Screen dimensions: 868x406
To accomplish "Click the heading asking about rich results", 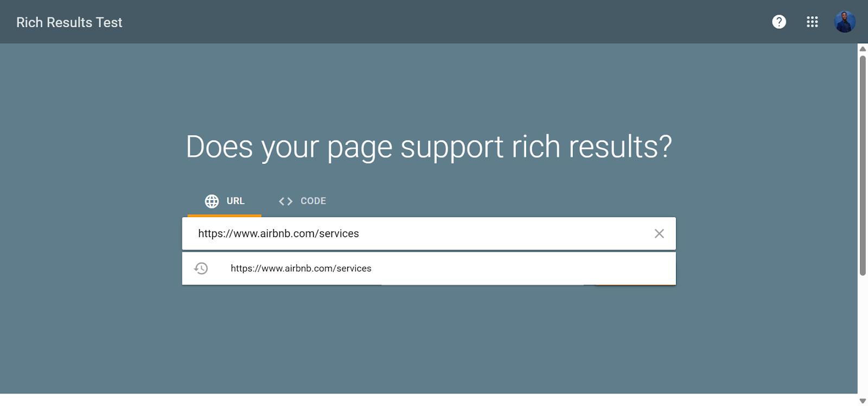I will [429, 147].
